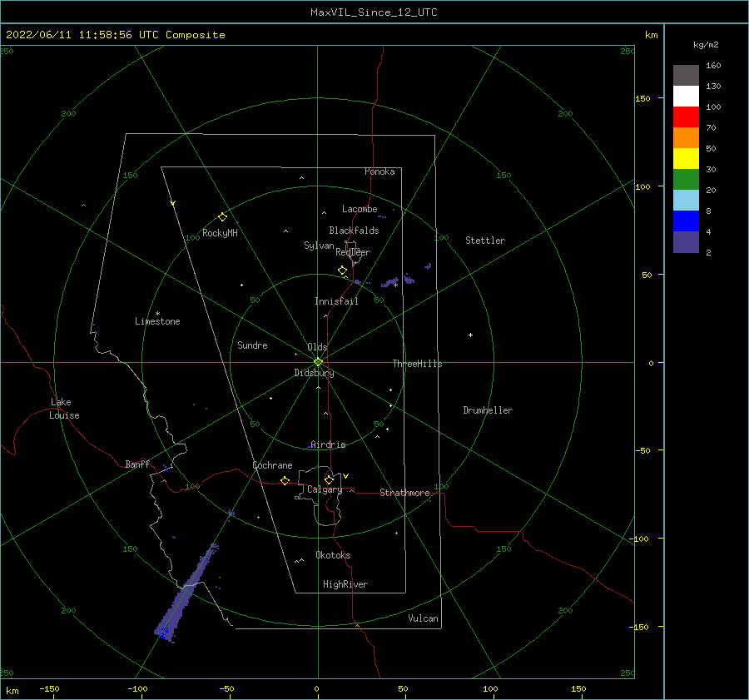Click the Blackfalds city label
Image resolution: width=749 pixels, height=700 pixels.
point(354,231)
